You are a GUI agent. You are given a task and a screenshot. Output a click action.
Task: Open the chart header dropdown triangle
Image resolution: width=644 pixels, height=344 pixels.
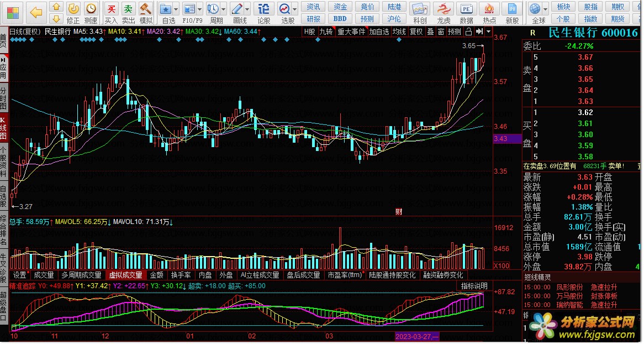point(488,32)
